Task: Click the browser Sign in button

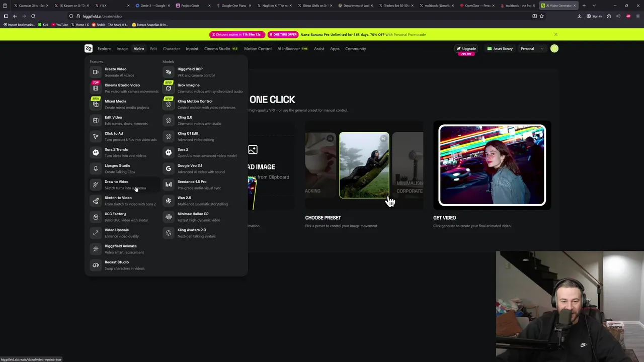Action: click(x=594, y=16)
